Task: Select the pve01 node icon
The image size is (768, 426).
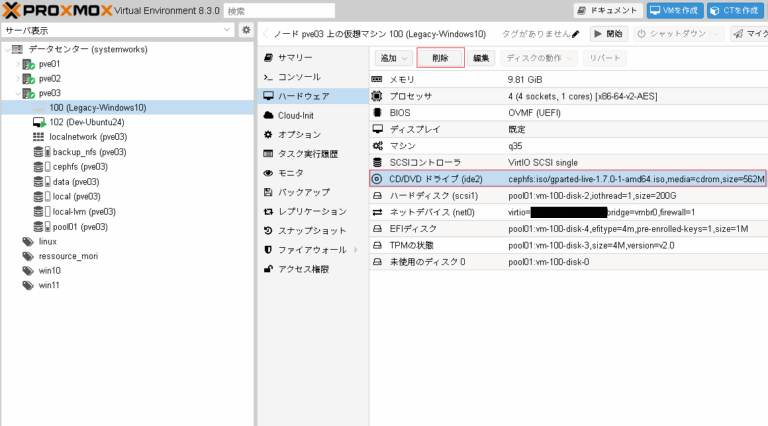Action: click(29, 64)
